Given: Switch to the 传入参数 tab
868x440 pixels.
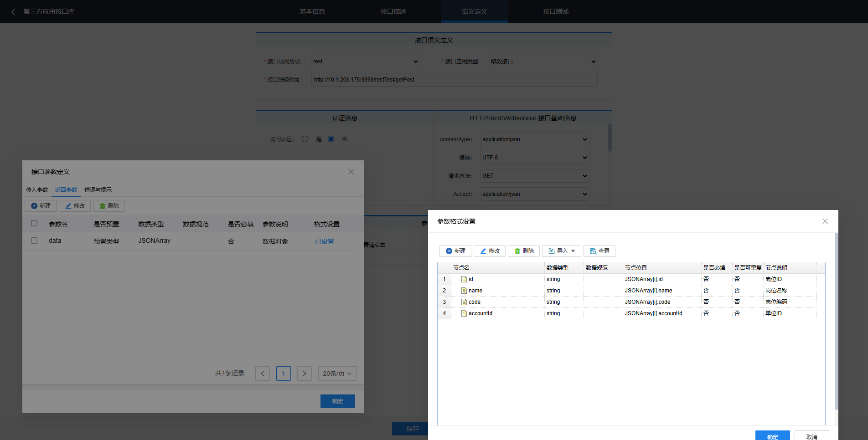Looking at the screenshot, I should (37, 190).
